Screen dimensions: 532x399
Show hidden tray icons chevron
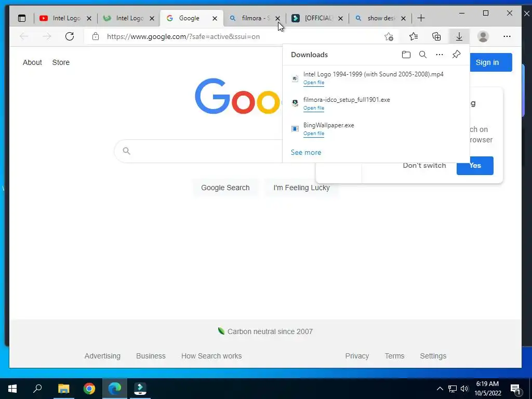(x=440, y=389)
